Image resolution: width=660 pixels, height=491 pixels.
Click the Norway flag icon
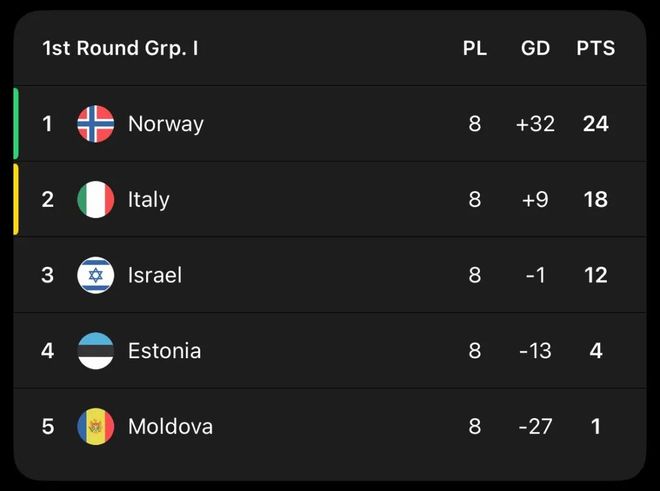[96, 124]
